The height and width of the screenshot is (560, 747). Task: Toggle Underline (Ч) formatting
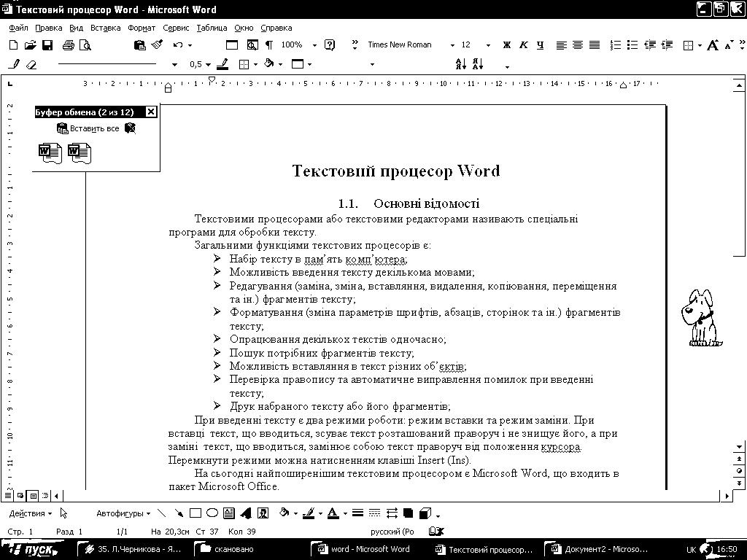point(541,45)
